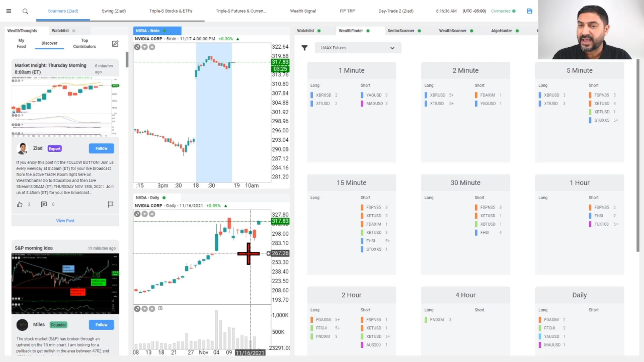Switch to the Top Contributors tab
Image resolution: width=644 pixels, height=362 pixels.
point(85,44)
